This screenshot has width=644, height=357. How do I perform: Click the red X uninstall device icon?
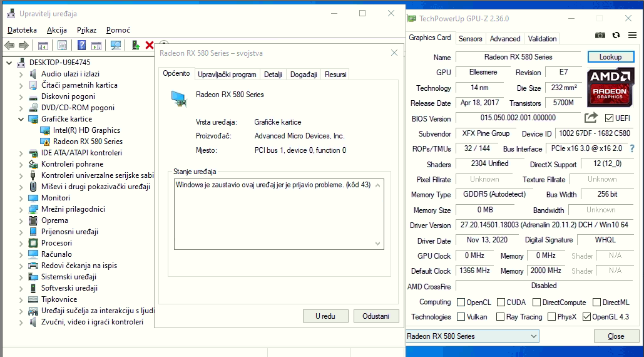coord(150,45)
